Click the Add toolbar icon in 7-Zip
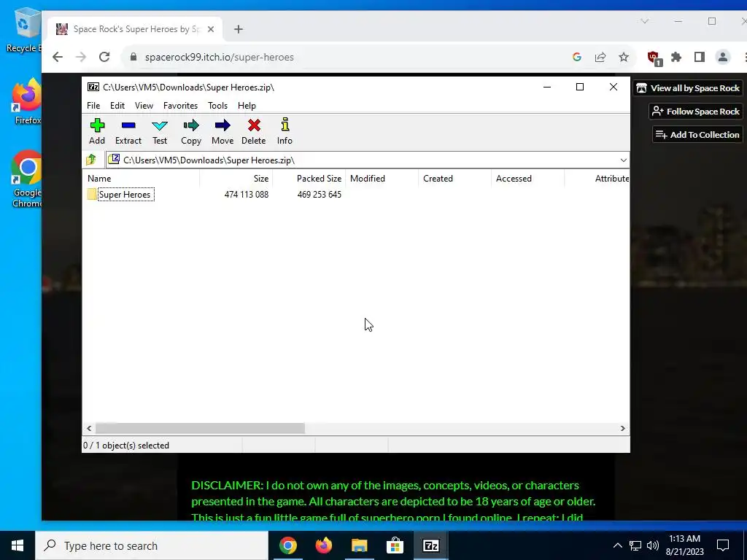Image resolution: width=747 pixels, height=560 pixels. 97,131
